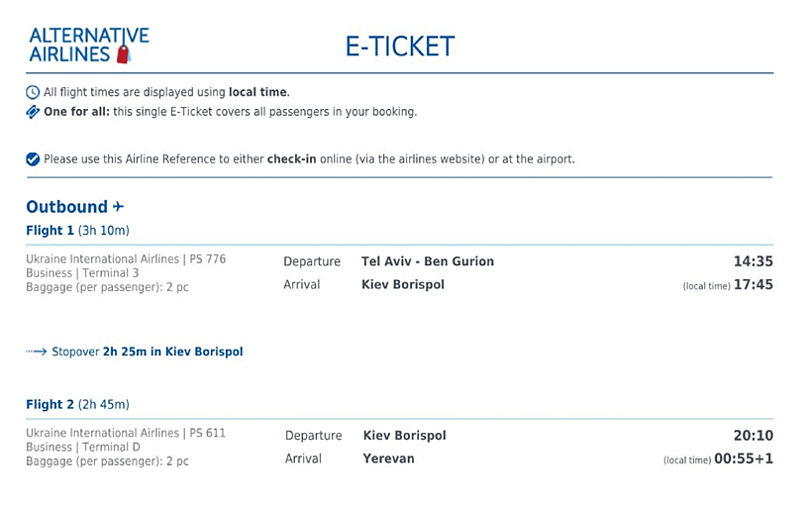Screen dimensions: 812x509
Task: Click the ticket icon next to One for all
Action: click(x=33, y=112)
